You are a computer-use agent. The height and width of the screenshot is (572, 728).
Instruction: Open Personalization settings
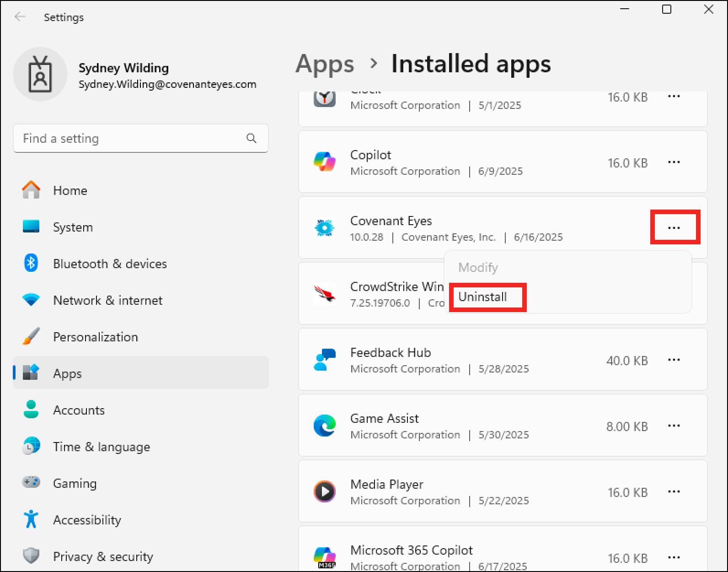[141, 337]
